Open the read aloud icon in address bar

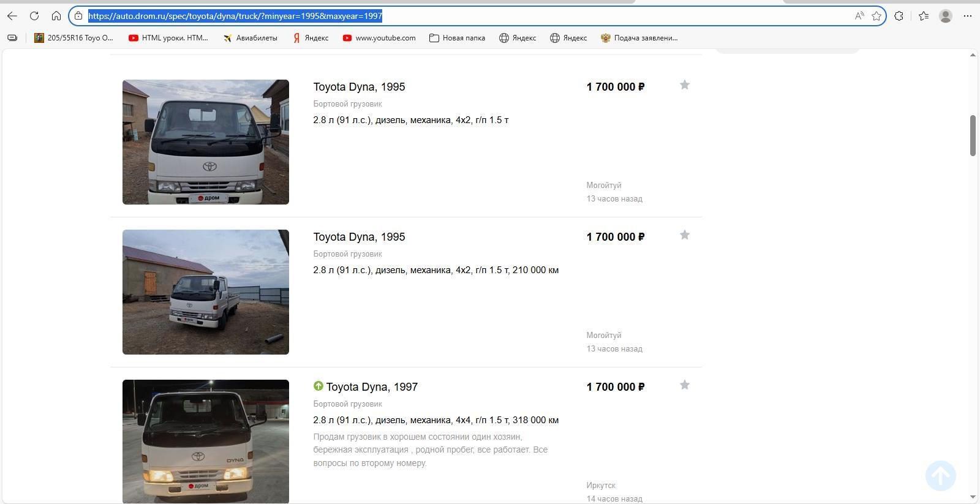coord(859,16)
